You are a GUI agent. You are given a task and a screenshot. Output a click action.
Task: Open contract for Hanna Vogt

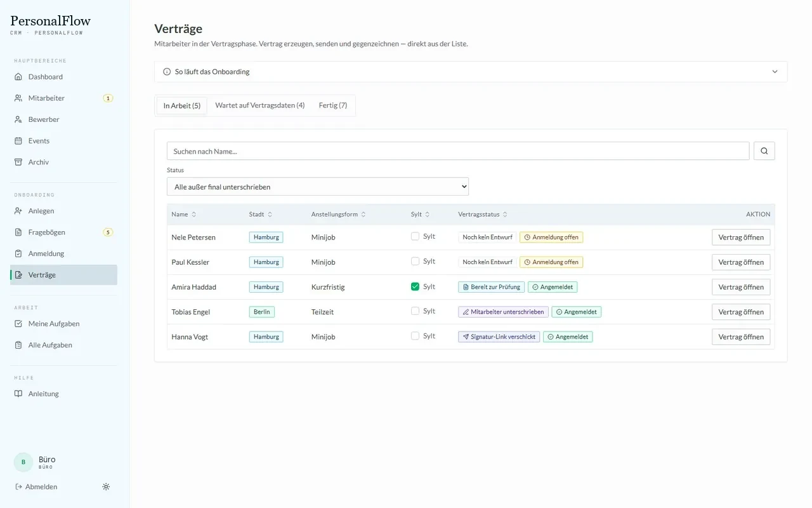tap(741, 337)
